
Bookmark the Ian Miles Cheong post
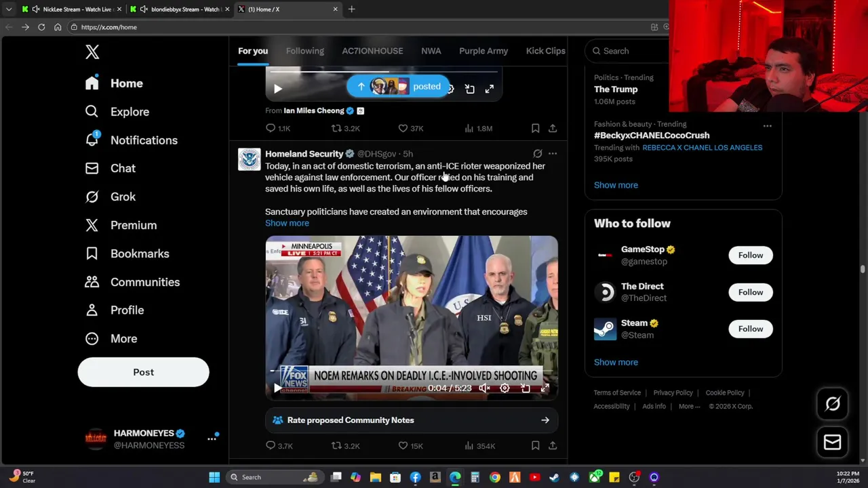click(x=535, y=128)
